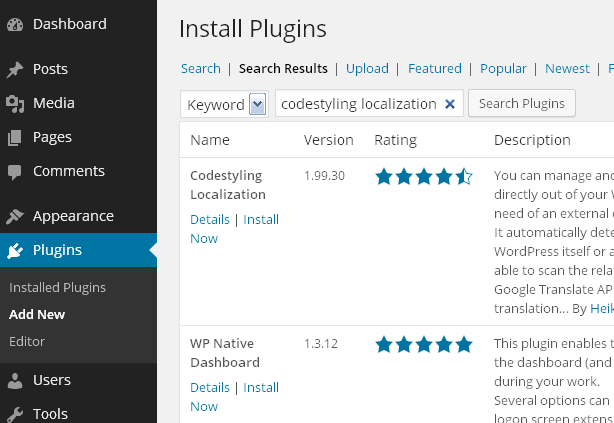This screenshot has width=614, height=423.
Task: Click the Codestyling Localization star rating
Action: (x=424, y=176)
